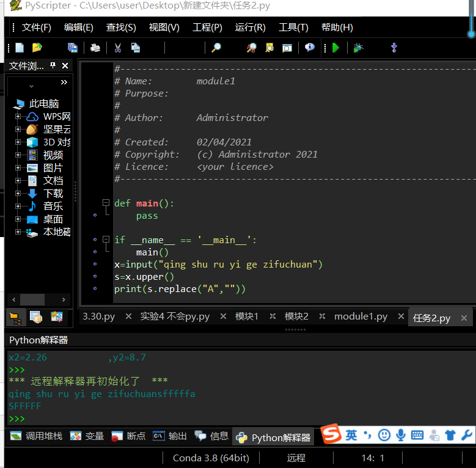Viewport: 476px width, 468px height.
Task: Expand the 下载 tree node
Action: pos(18,193)
